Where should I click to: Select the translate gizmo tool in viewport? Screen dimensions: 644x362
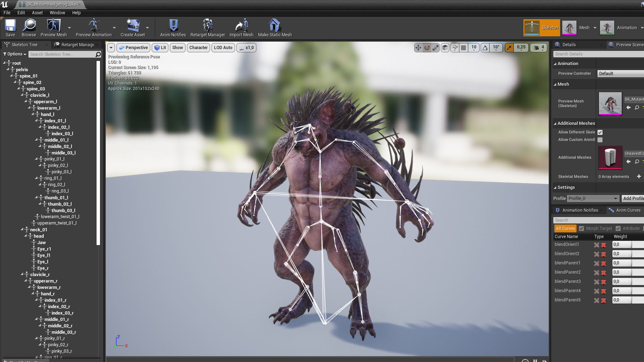point(418,48)
